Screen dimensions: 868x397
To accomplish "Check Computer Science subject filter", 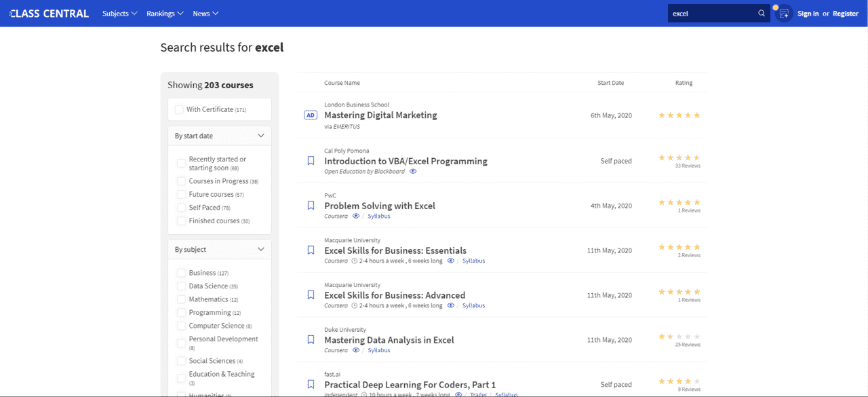I will [181, 326].
